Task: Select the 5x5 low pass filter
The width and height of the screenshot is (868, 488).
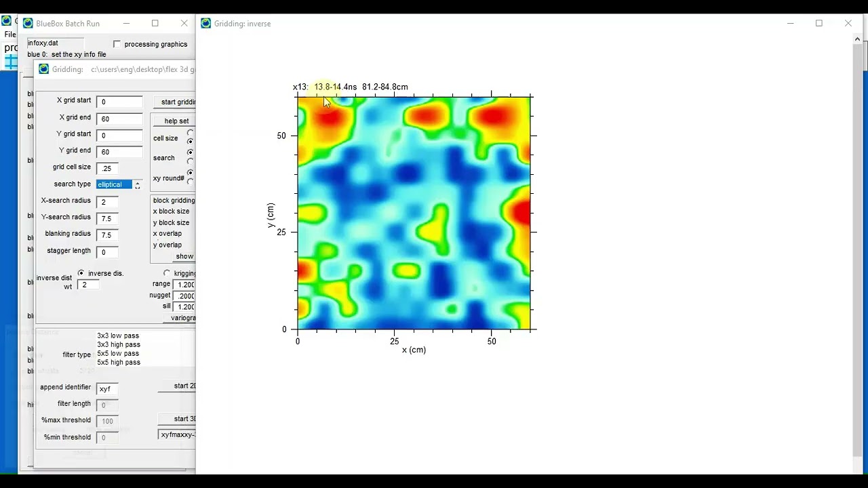Action: pyautogui.click(x=118, y=353)
